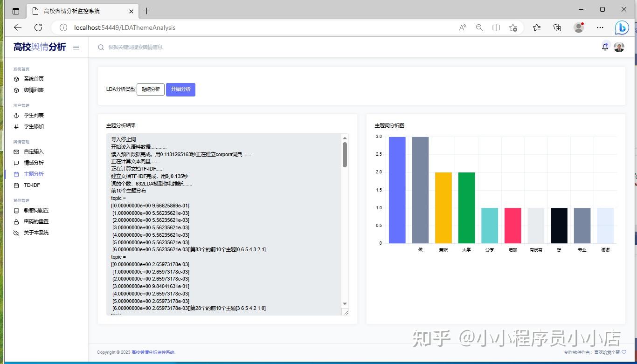637x364 pixels.
Task: Toggle the sidebar with the hamburger icon
Action: tap(76, 47)
